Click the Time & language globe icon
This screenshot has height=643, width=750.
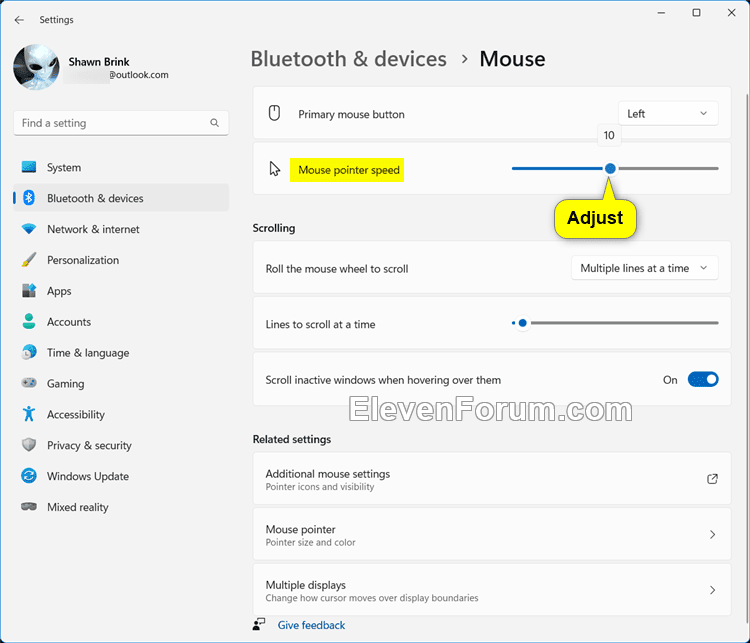pos(29,352)
